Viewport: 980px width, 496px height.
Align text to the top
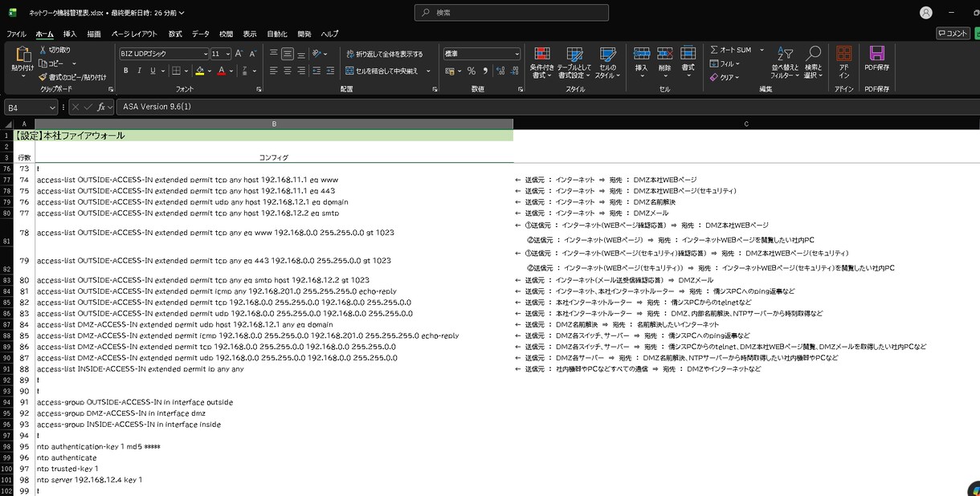274,54
